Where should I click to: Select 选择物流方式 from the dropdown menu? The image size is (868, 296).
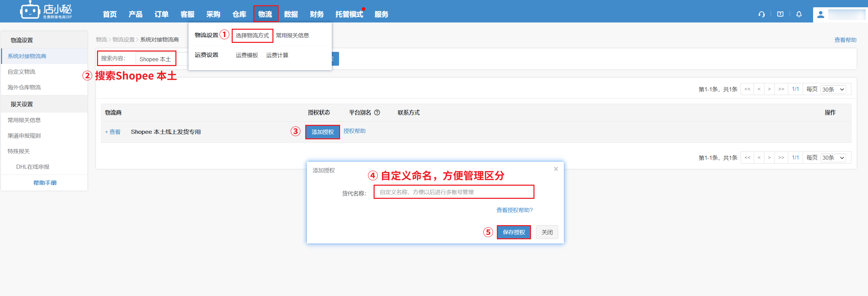[252, 36]
